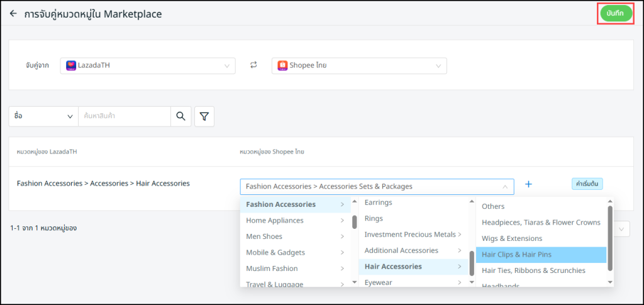The image size is (644, 305).
Task: Click the back arrow icon
Action: pos(13,13)
